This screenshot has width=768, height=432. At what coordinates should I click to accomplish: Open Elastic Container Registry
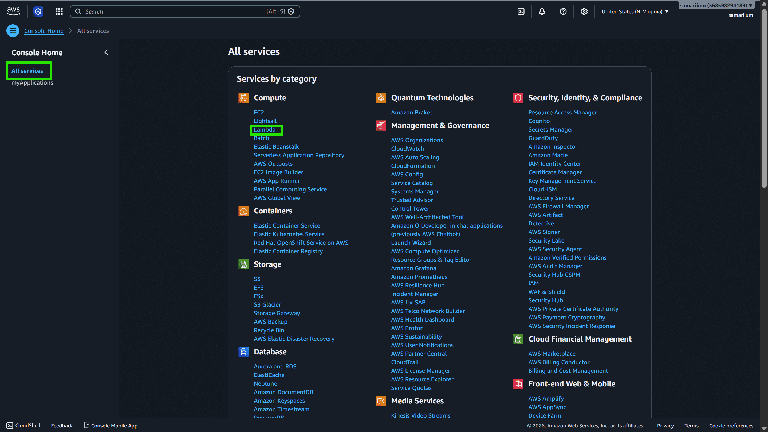click(x=288, y=251)
